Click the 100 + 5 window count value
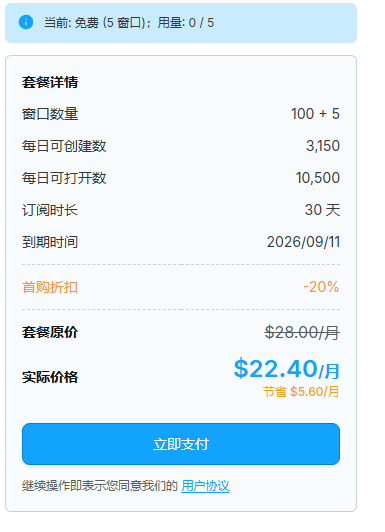 tap(315, 114)
